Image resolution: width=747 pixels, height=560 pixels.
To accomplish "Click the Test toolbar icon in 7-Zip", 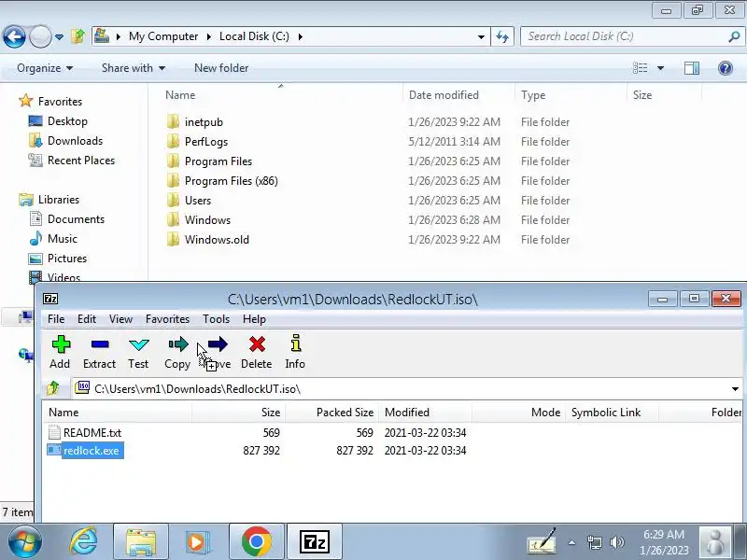I will 138,344.
